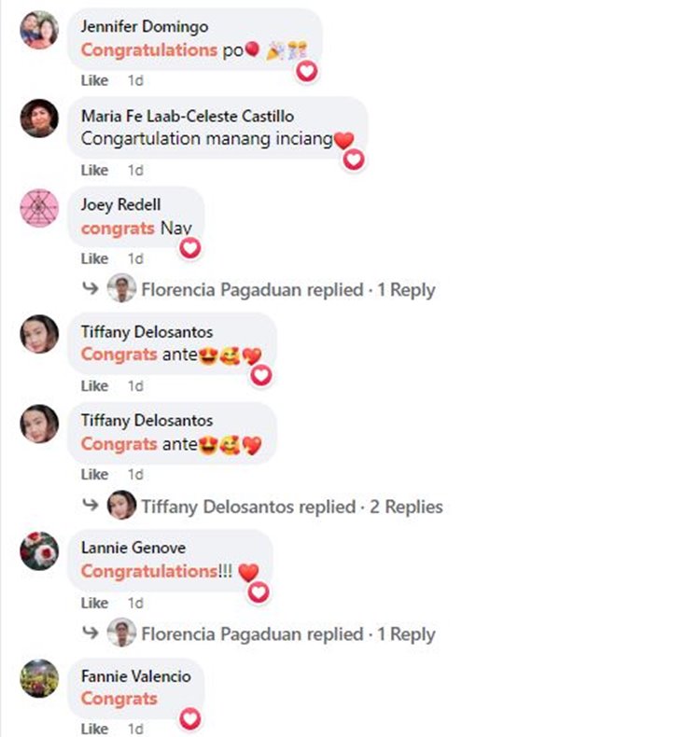Image resolution: width=700 pixels, height=737 pixels.
Task: Open Jennifer Domingo's name link
Action: point(145,27)
